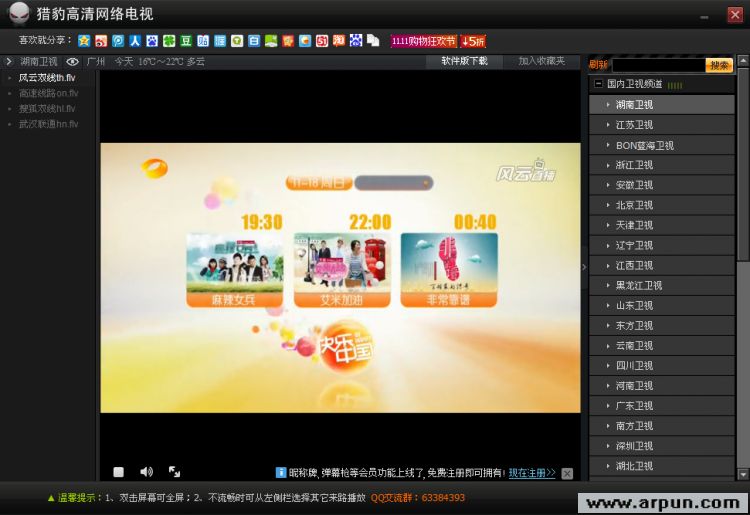Click the eye icon beside 湖南卫视

(x=72, y=62)
